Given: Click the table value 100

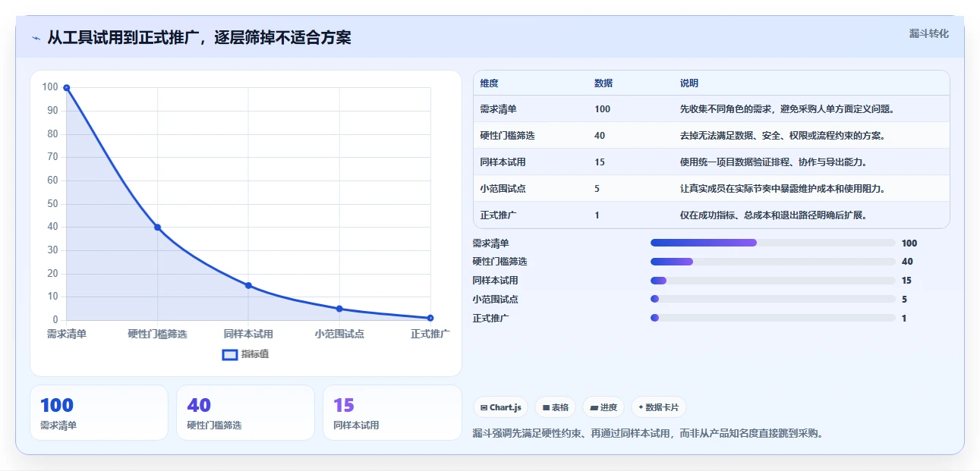Looking at the screenshot, I should click(602, 109).
